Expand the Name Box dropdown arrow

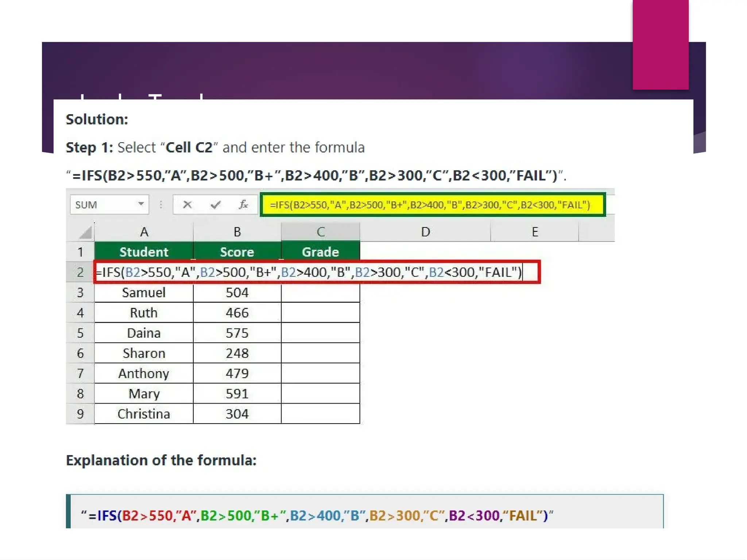[141, 204]
